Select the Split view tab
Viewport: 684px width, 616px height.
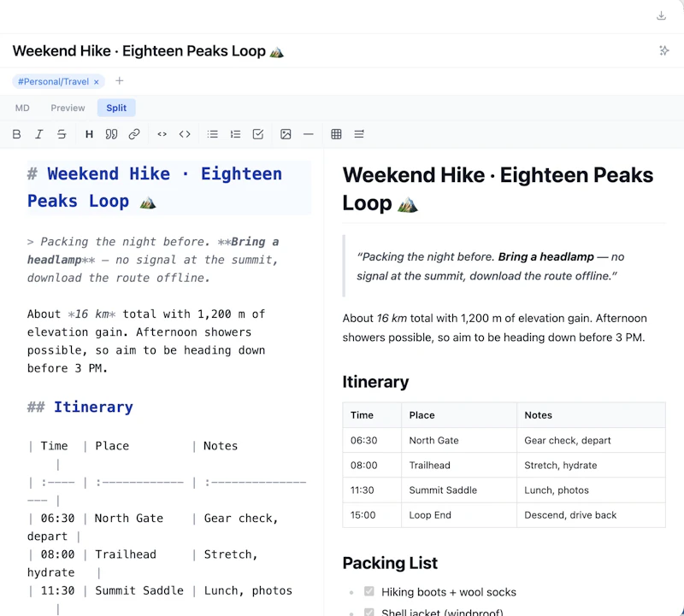point(116,108)
